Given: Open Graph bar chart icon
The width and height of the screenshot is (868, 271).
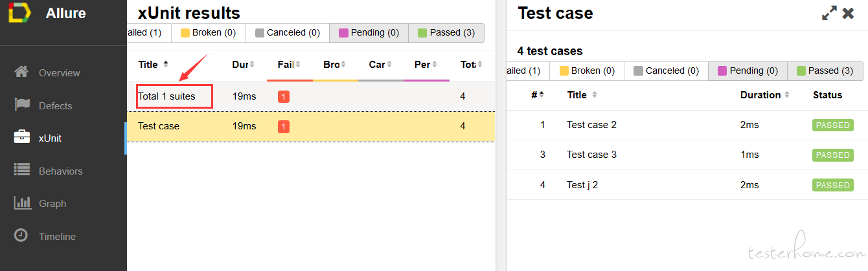Looking at the screenshot, I should click(21, 202).
